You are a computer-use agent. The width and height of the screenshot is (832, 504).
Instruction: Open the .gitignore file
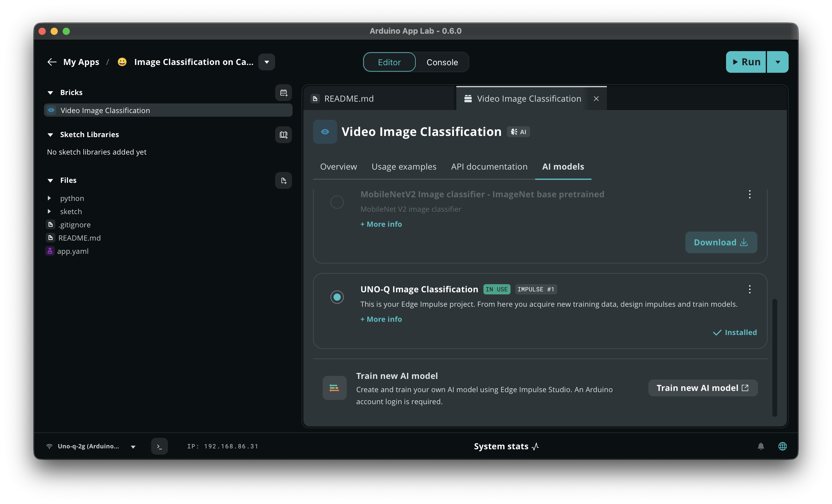point(74,225)
